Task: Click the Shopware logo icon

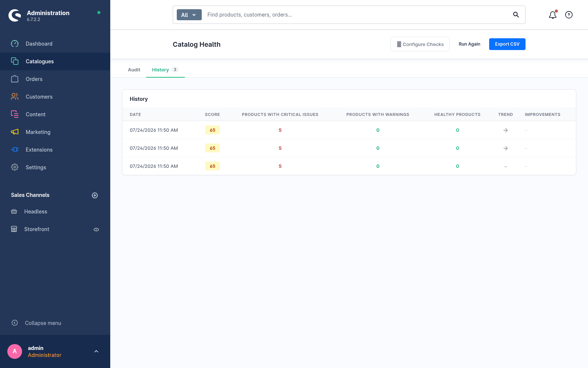Action: click(15, 15)
